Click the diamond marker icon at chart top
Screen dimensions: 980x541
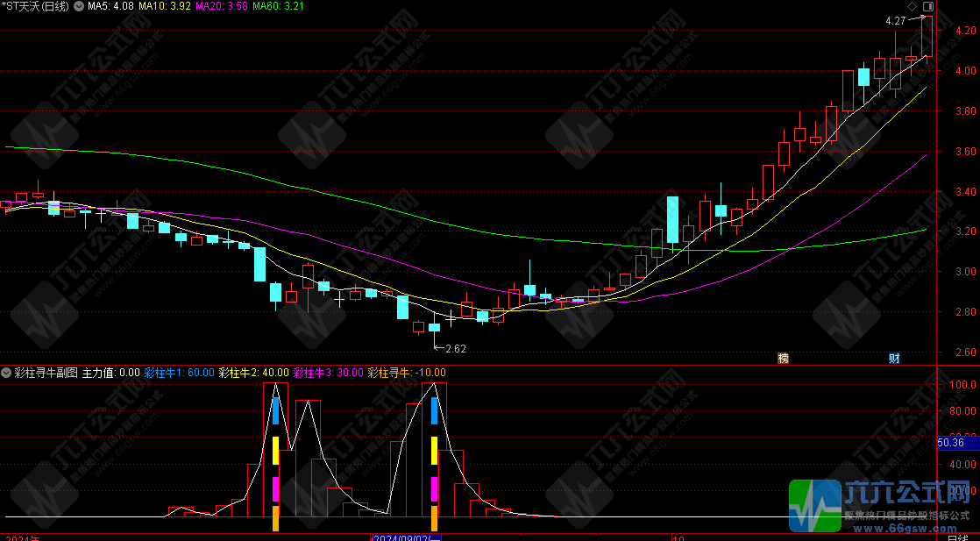[912, 7]
